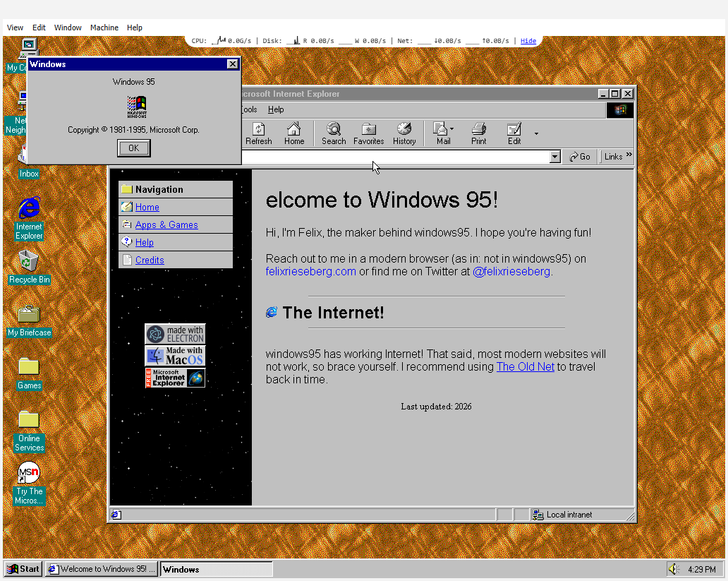Open the Links toolbar label
Viewport: 728px width, 581px height.
click(x=613, y=157)
